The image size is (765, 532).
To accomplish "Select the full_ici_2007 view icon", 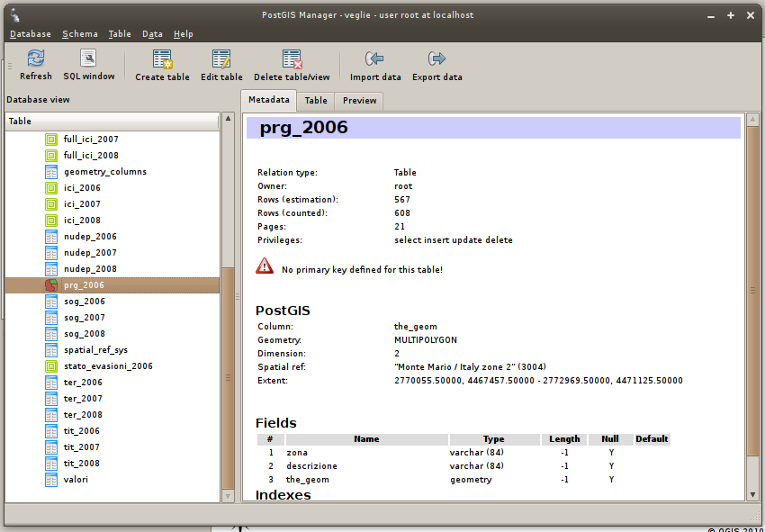I will point(51,140).
